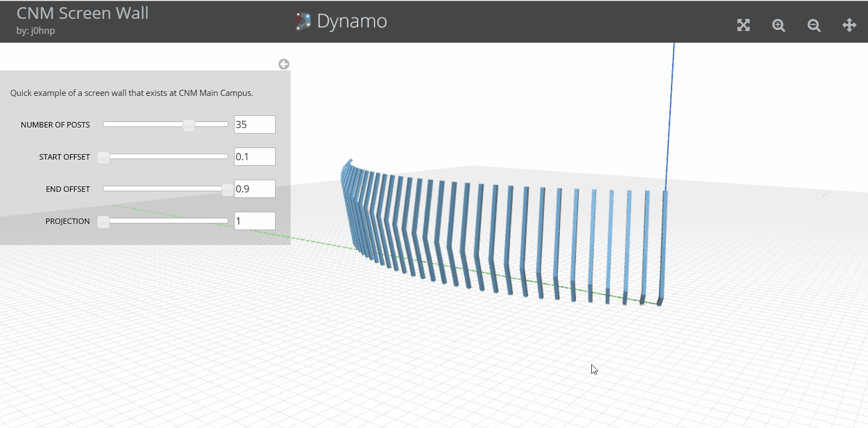The width and height of the screenshot is (868, 428).
Task: Click the Start Offset value field showing 0.1
Action: (x=255, y=157)
